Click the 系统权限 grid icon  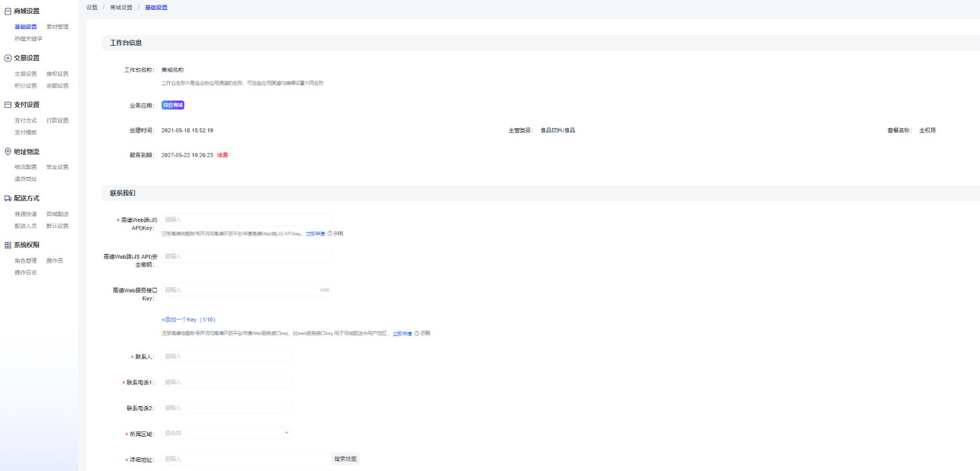tap(8, 245)
